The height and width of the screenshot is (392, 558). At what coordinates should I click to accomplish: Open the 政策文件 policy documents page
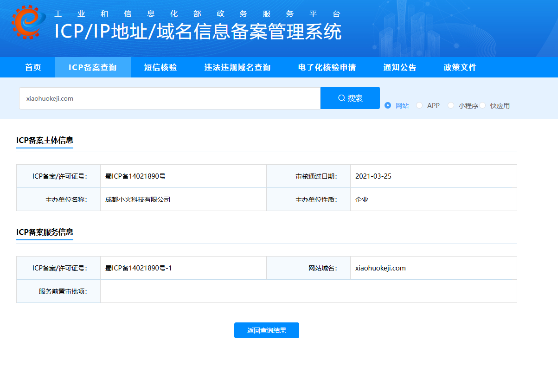(x=460, y=67)
